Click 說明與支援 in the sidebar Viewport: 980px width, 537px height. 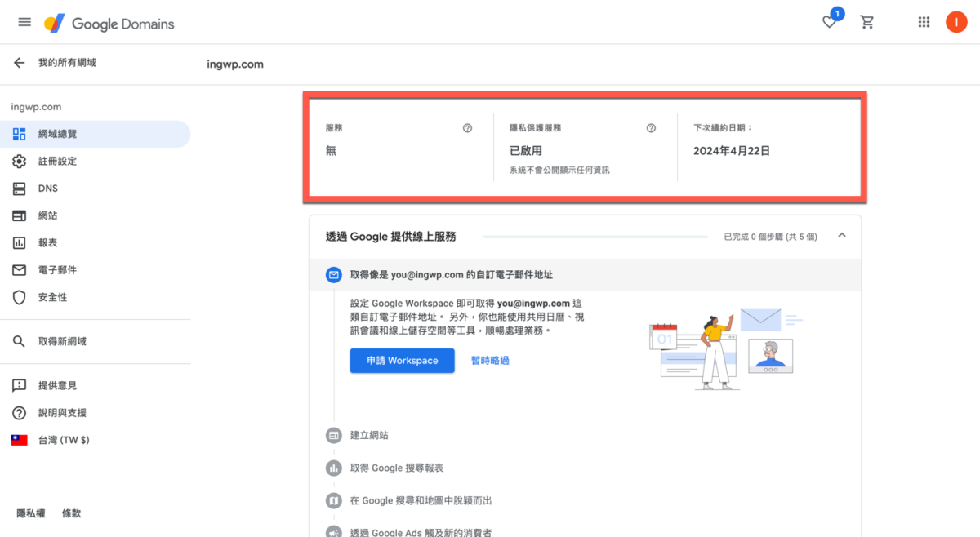[x=95, y=413]
